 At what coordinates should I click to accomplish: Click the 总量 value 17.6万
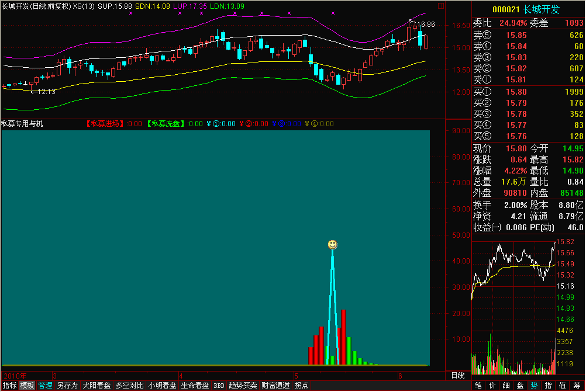513,182
